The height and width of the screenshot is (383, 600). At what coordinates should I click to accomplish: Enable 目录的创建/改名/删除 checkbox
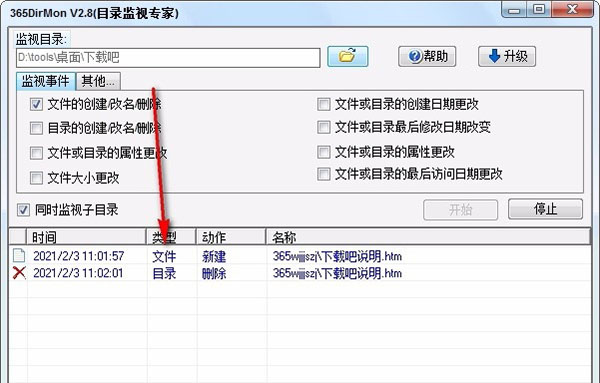(x=36, y=128)
